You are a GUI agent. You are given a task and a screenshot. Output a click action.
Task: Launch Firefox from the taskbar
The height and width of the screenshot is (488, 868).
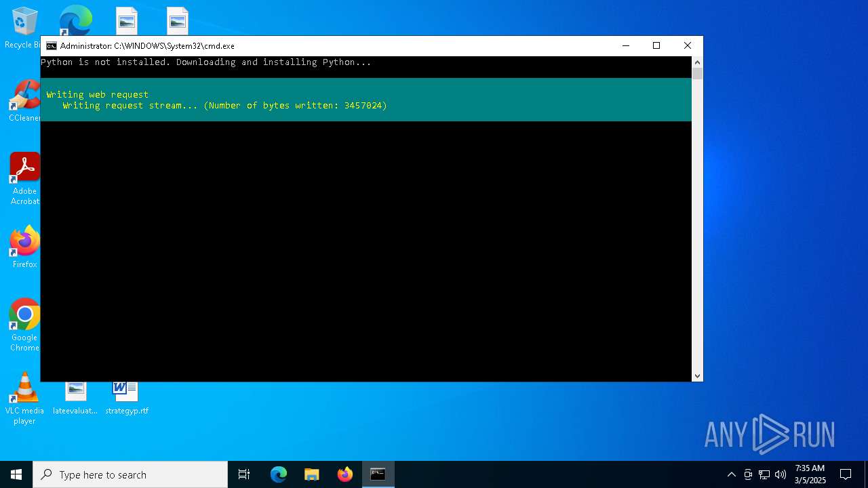(345, 474)
